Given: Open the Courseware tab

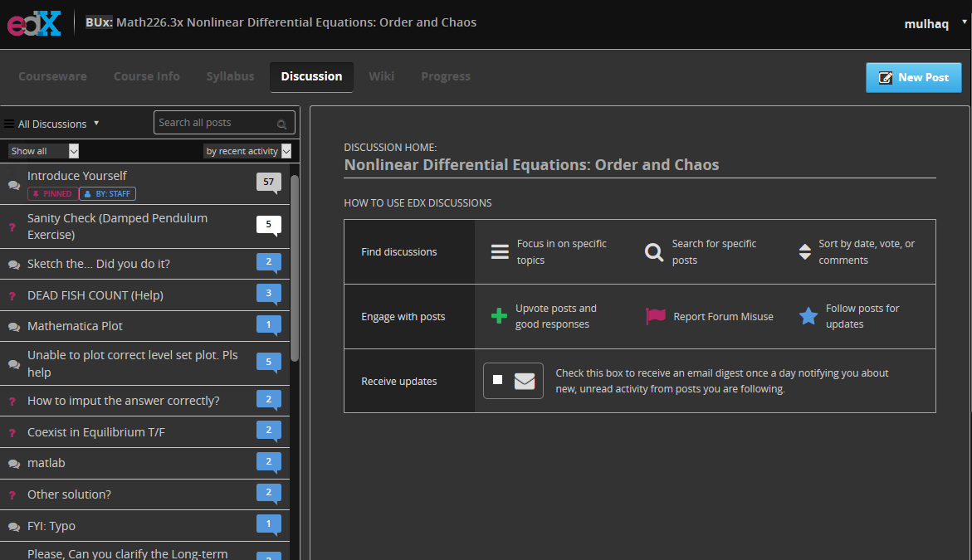Looking at the screenshot, I should 52,76.
